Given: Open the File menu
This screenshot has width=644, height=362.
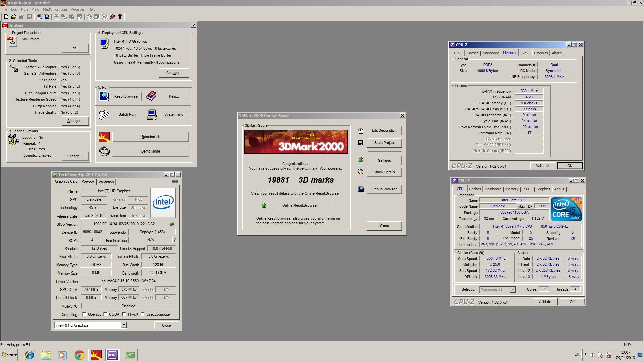Looking at the screenshot, I should click(x=4, y=9).
